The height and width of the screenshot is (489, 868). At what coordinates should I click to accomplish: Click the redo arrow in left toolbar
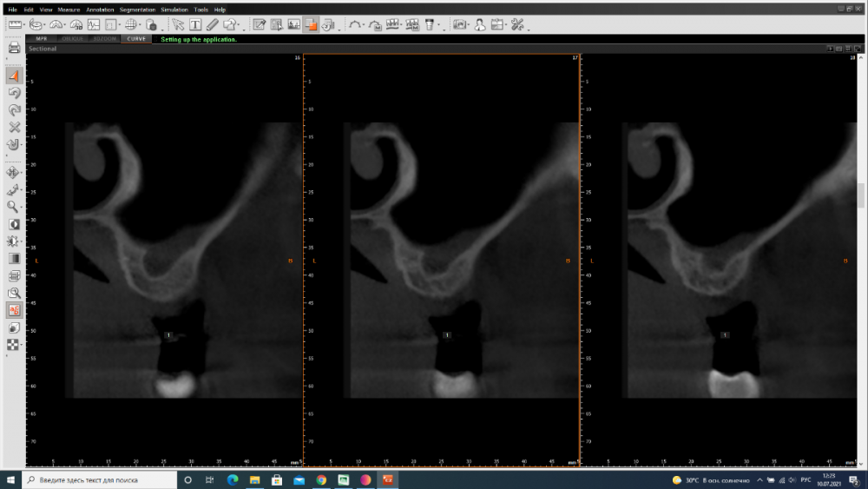click(x=14, y=110)
